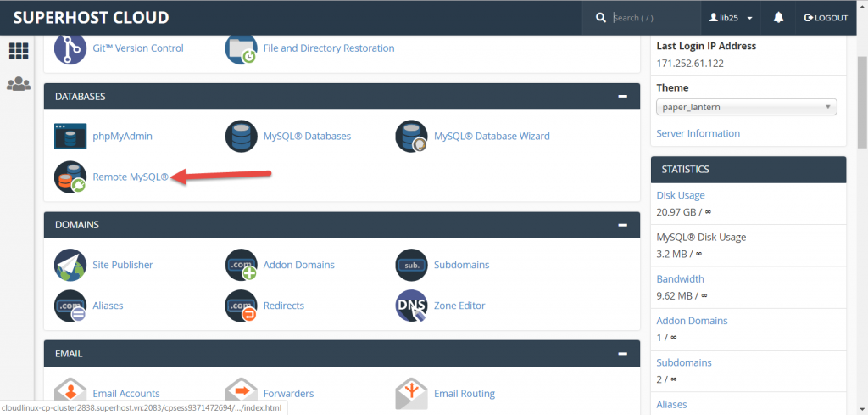Click the Remote MySQL icon
The width and height of the screenshot is (868, 415).
pyautogui.click(x=70, y=177)
